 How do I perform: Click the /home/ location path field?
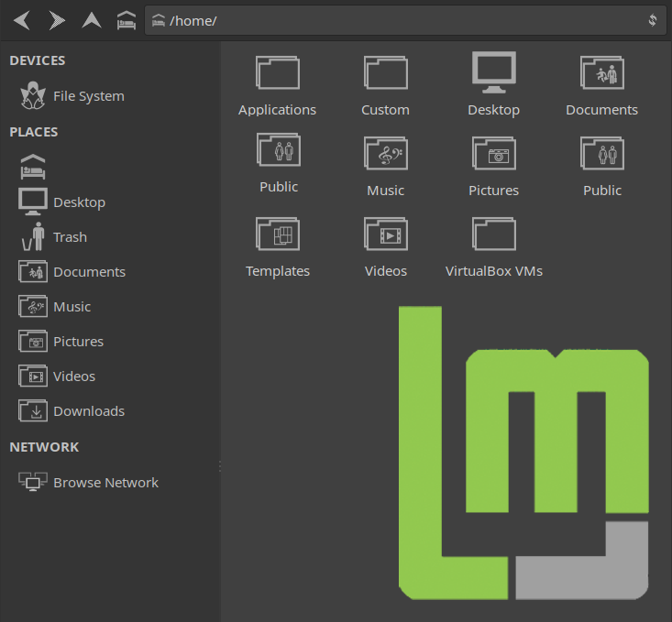[405, 20]
